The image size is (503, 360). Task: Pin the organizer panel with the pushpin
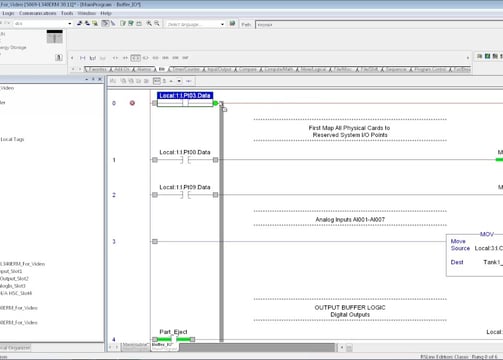[x=93, y=79]
